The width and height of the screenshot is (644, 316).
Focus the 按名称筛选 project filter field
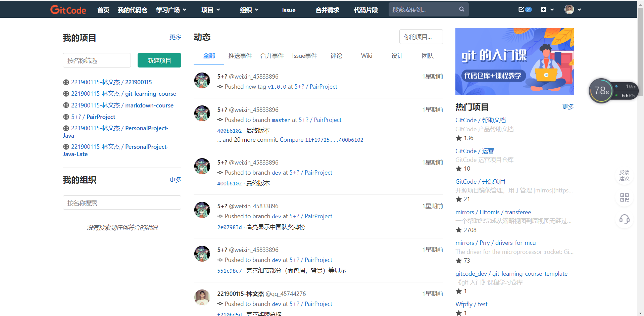tap(97, 60)
